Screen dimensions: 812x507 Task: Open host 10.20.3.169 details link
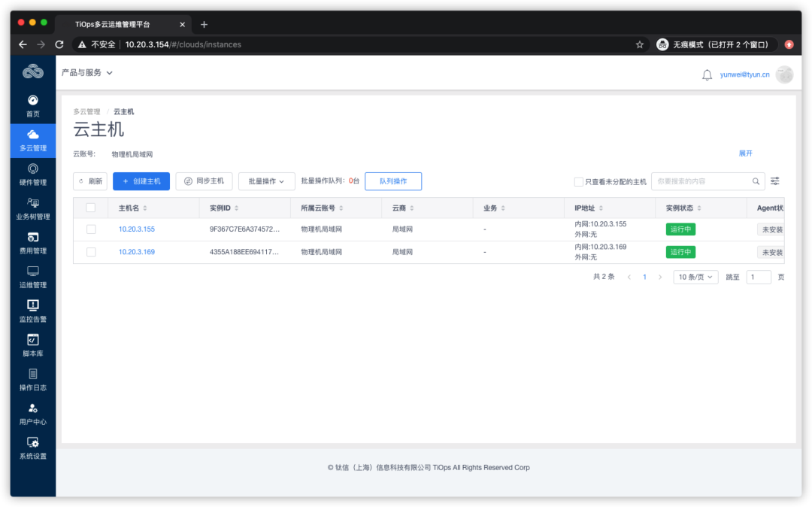pyautogui.click(x=136, y=251)
